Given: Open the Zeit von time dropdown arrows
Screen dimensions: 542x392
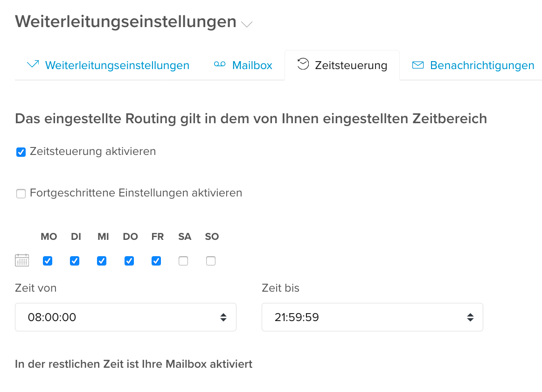Looking at the screenshot, I should (x=223, y=317).
